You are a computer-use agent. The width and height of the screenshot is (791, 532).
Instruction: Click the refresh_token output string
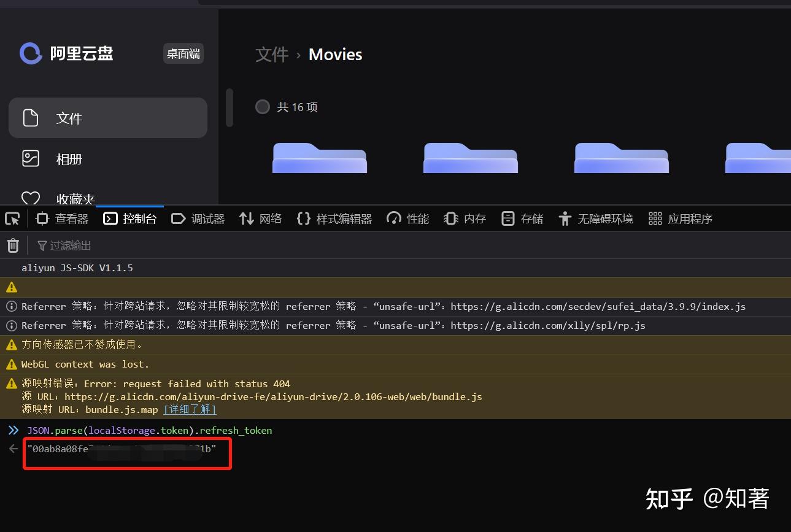coord(122,449)
